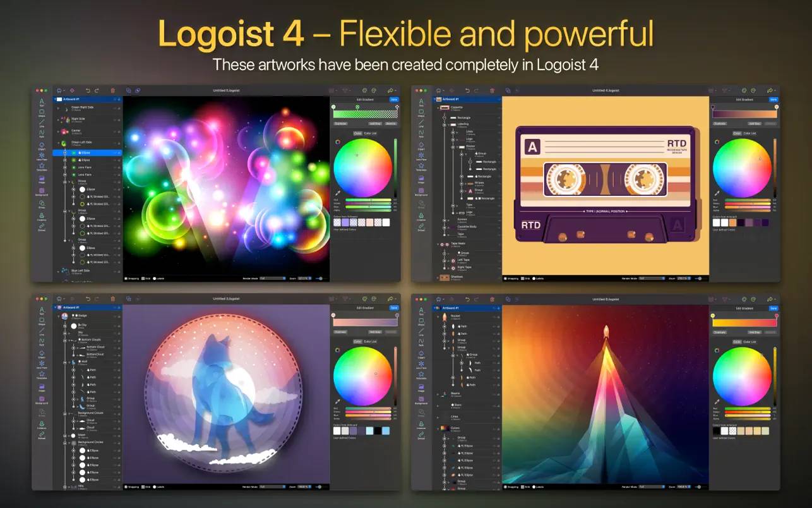Click the blue Done button in the neon bubbles window
Viewport: 812px width, 508px height.
394,99
